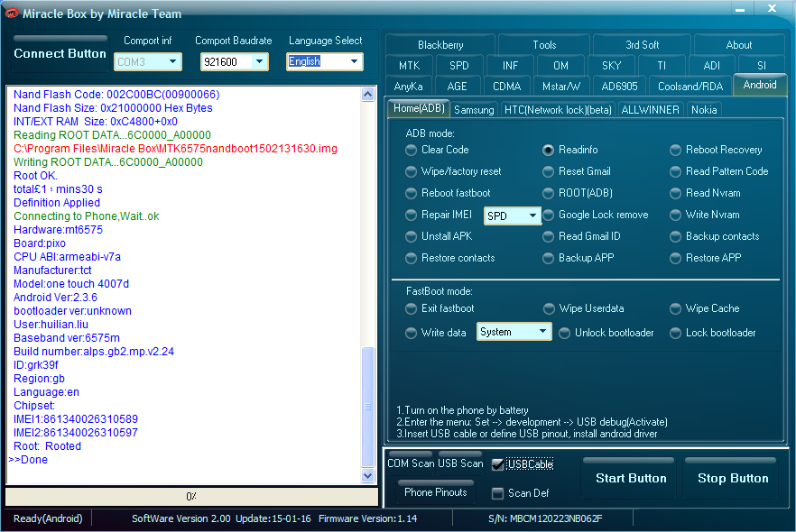Open the Comport inf COM3 dropdown

pyautogui.click(x=148, y=62)
